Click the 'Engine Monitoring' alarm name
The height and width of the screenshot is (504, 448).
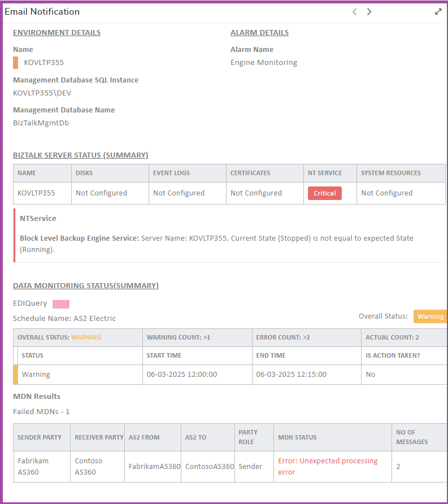coord(263,62)
